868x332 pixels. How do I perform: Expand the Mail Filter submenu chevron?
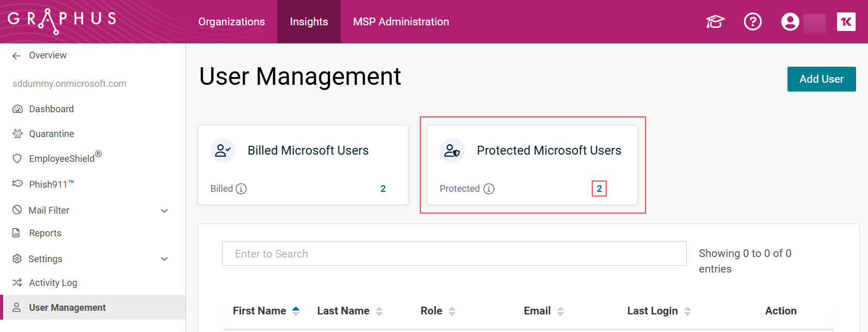click(165, 210)
